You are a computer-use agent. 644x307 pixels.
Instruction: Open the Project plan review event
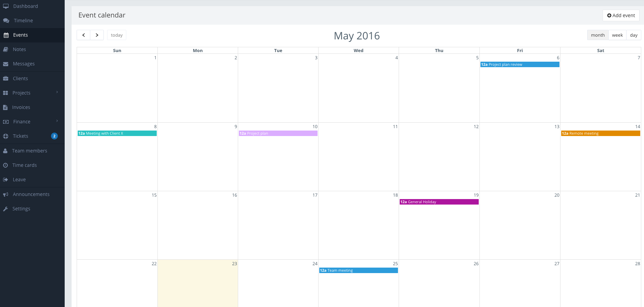click(x=520, y=64)
